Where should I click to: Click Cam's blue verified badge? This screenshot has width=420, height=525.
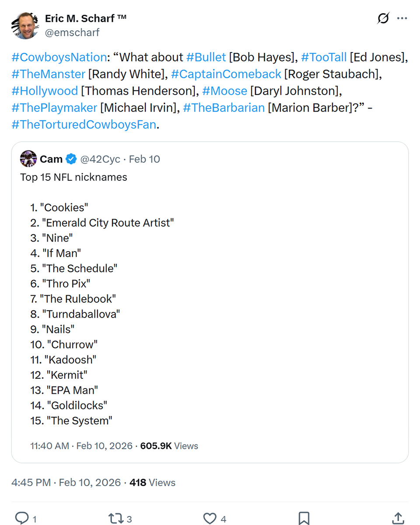tap(71, 159)
